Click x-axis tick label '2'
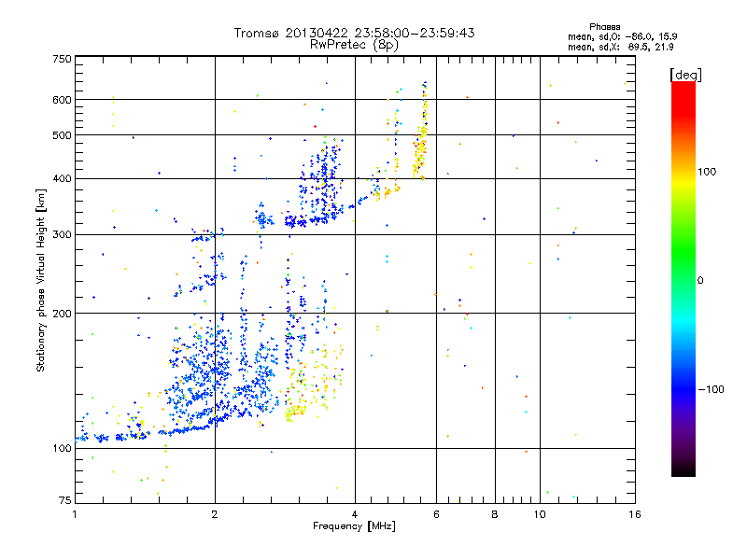Screen dimensions: 747x560 click(x=215, y=514)
